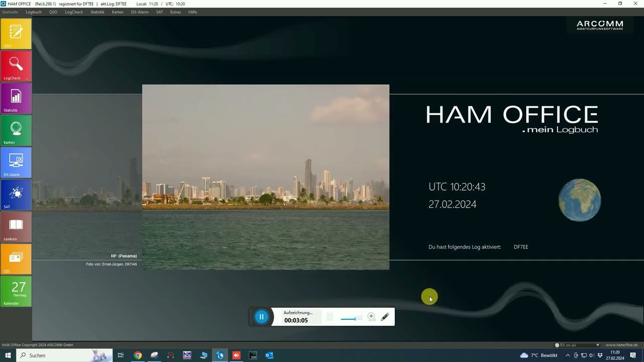The height and width of the screenshot is (362, 644).
Task: Open the Extras menu
Action: click(176, 12)
